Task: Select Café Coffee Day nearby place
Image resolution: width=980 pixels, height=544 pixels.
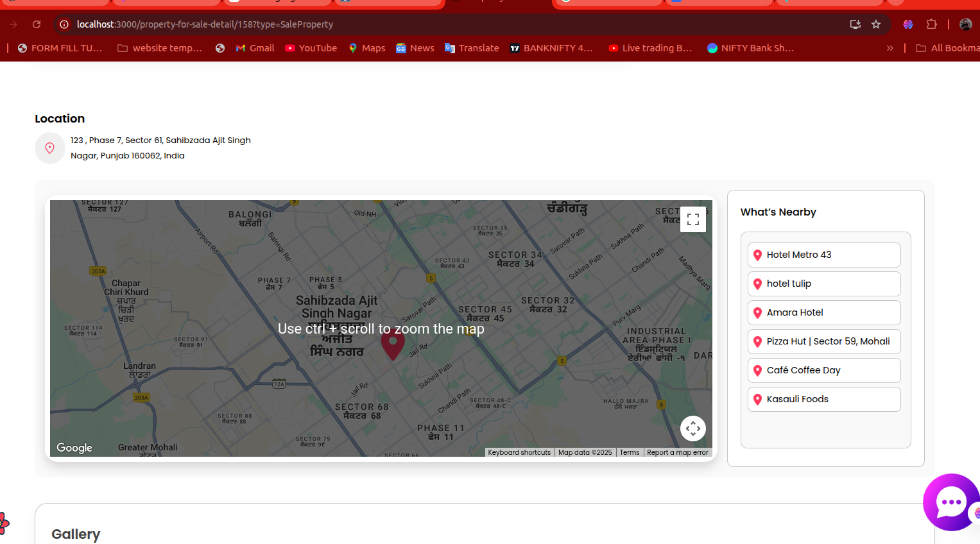Action: (823, 370)
